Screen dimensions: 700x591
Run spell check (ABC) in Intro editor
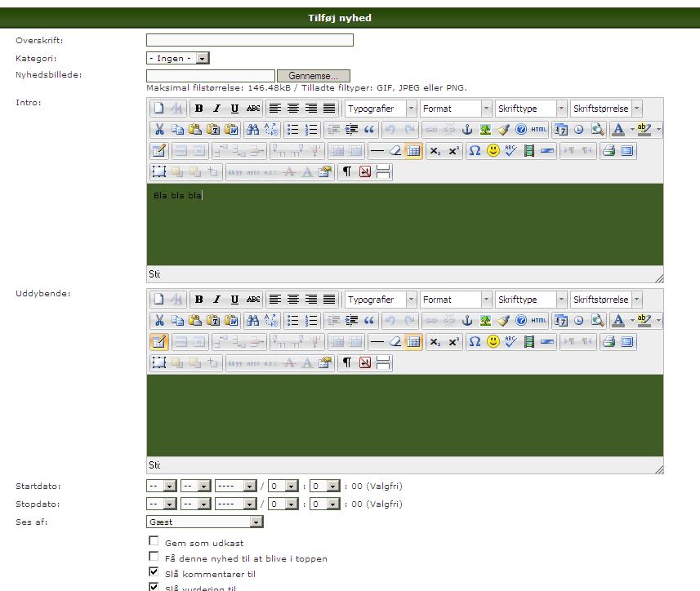click(x=511, y=151)
